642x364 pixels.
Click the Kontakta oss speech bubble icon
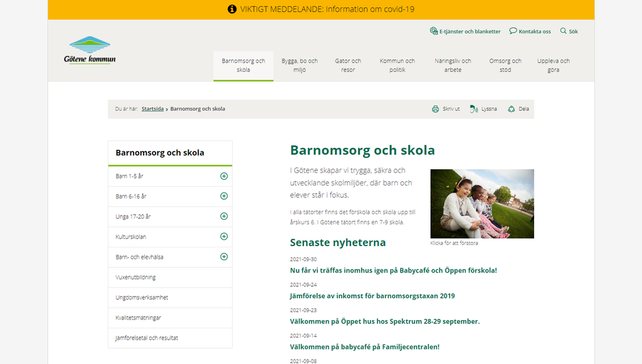(513, 31)
